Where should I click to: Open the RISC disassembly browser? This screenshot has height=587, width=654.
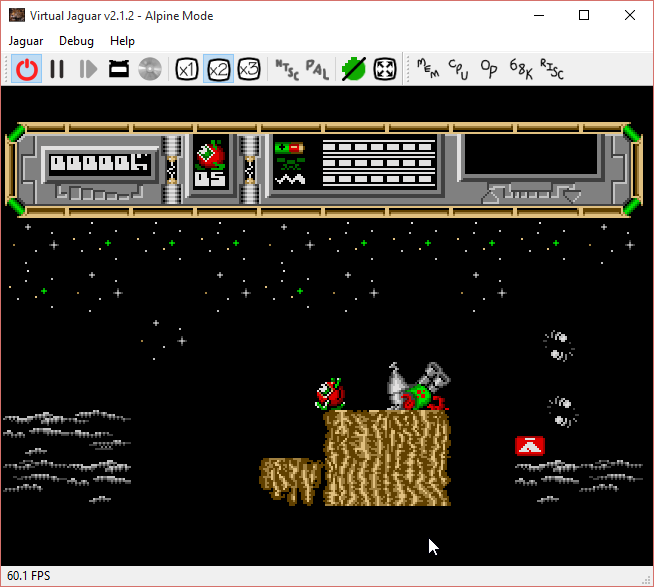click(x=551, y=69)
